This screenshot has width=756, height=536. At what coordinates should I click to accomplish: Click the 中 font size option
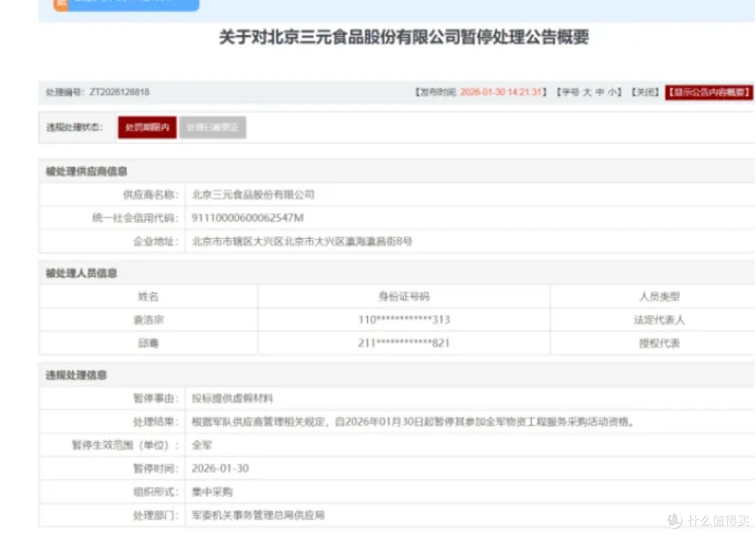click(x=599, y=92)
